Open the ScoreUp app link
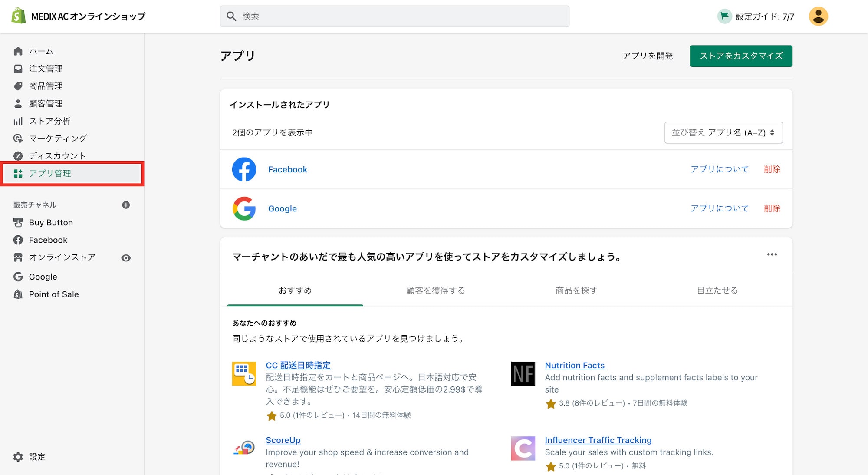 [283, 440]
